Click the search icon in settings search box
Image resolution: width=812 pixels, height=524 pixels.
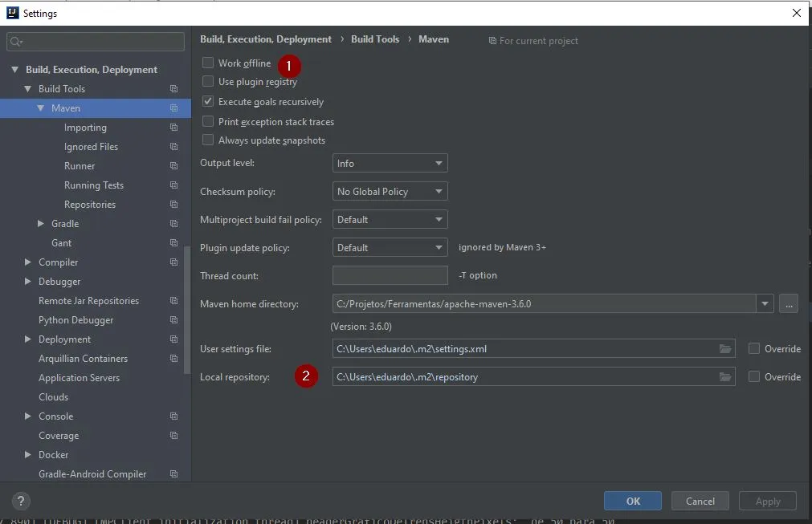16,42
